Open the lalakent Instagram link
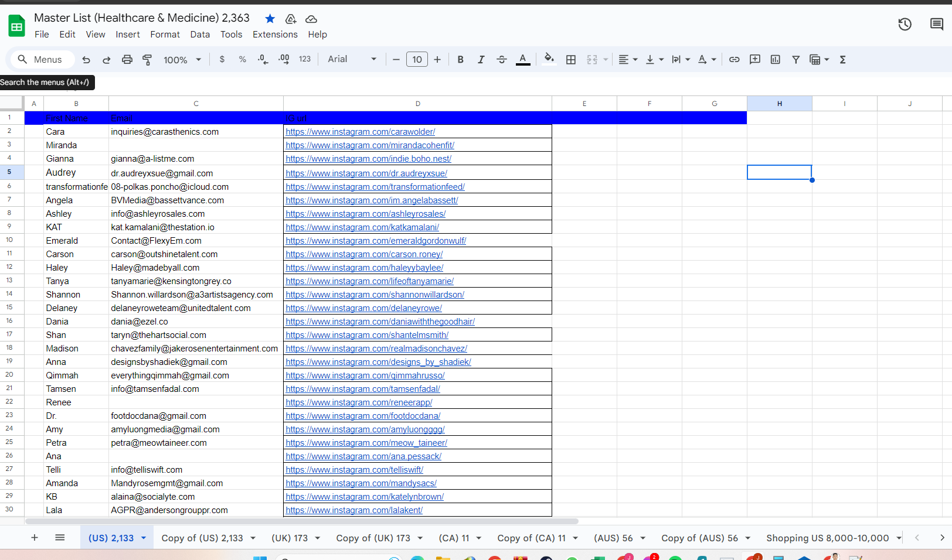Viewport: 952px width, 560px height. [x=354, y=510]
